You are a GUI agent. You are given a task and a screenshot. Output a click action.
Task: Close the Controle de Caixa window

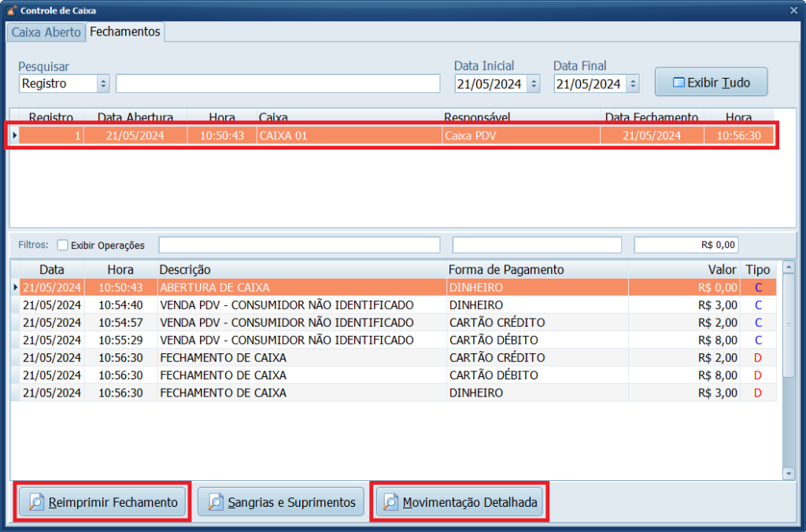793,10
